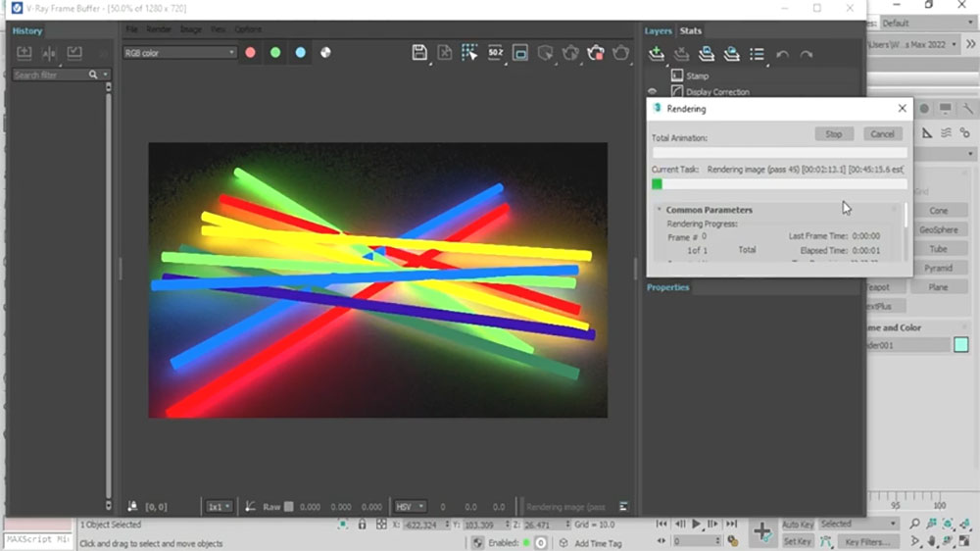Open the RGB color channel dropdown

tap(179, 53)
